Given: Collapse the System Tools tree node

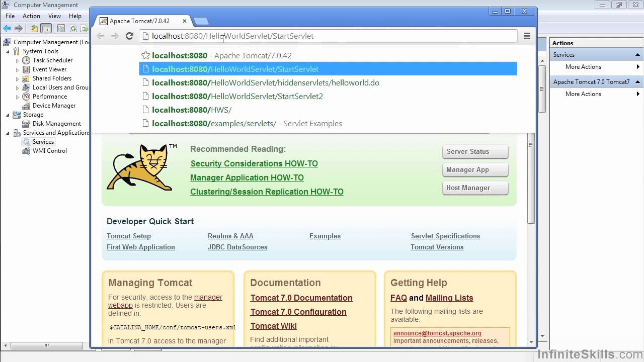Looking at the screenshot, I should [8, 51].
